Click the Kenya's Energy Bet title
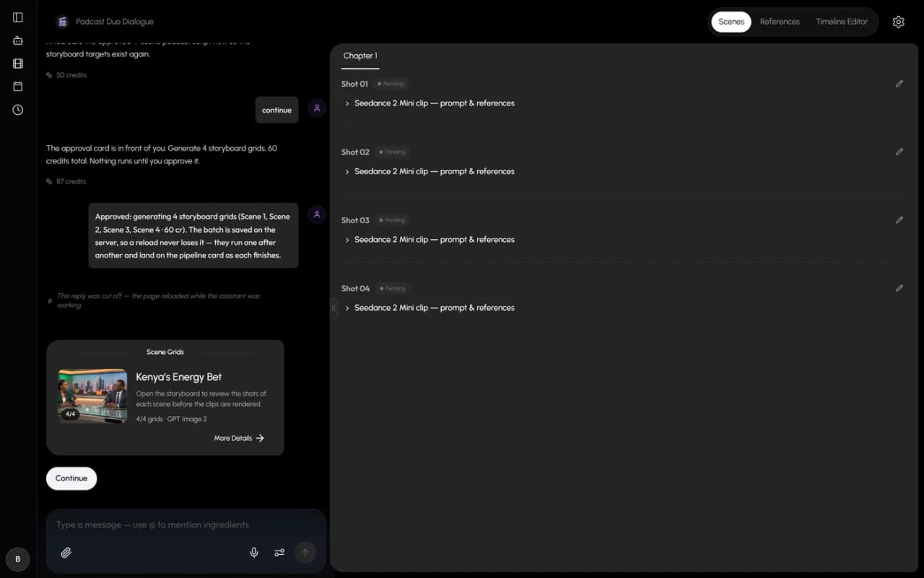Screen dimensions: 924x578 (179, 376)
